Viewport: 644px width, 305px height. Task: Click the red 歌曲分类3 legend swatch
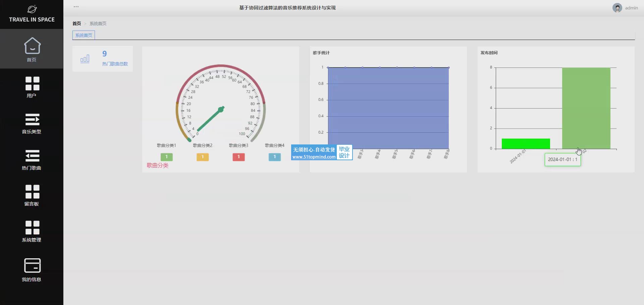[238, 157]
